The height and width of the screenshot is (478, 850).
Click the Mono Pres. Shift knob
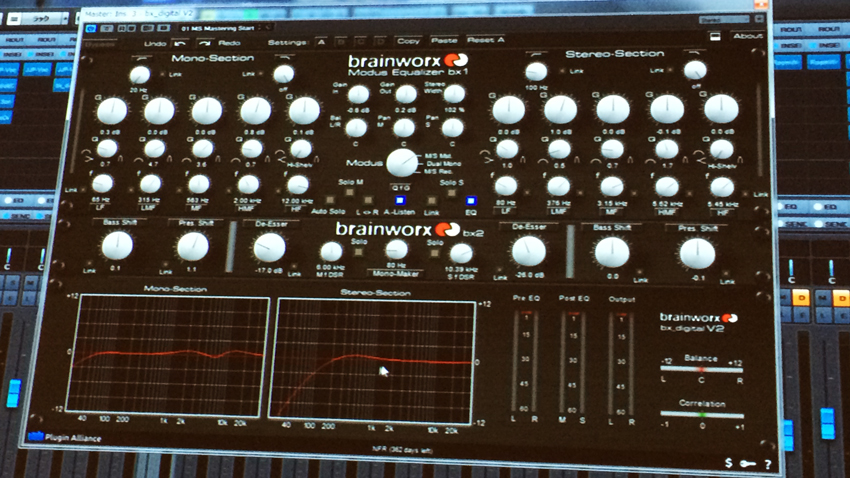192,247
